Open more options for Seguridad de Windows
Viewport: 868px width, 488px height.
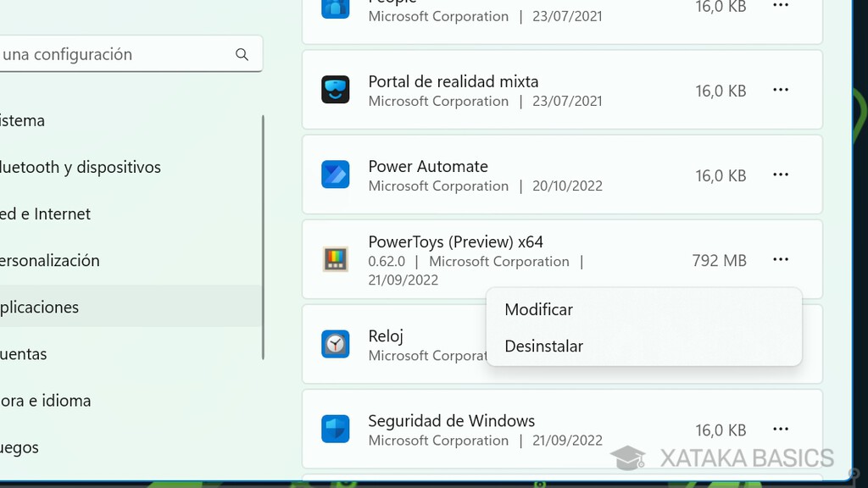click(x=781, y=429)
